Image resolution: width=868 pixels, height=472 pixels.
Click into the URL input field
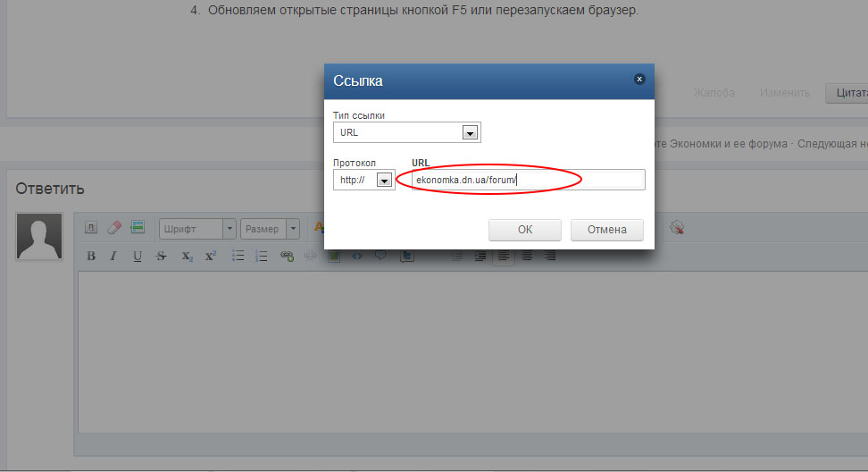(x=529, y=180)
